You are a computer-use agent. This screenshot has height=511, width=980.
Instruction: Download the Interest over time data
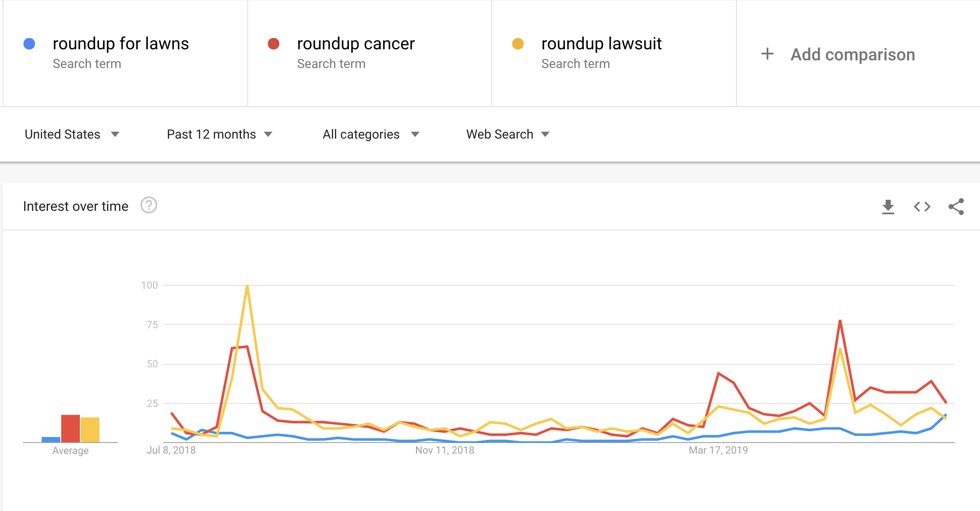(x=888, y=207)
